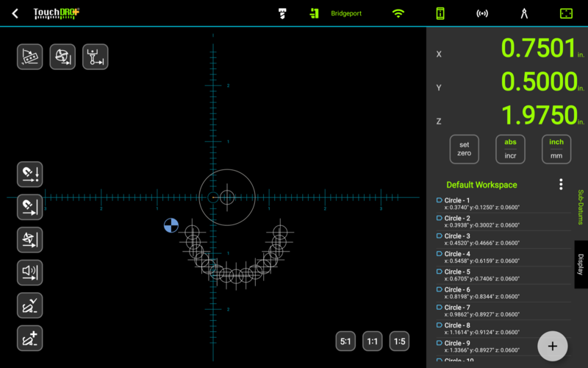Click the add path point button
The image size is (588, 368).
30,339
